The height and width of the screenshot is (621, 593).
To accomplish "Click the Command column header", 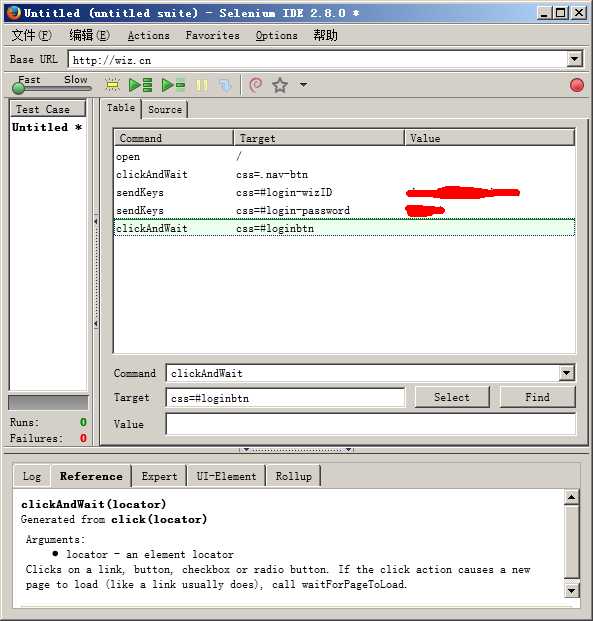I will tap(174, 138).
